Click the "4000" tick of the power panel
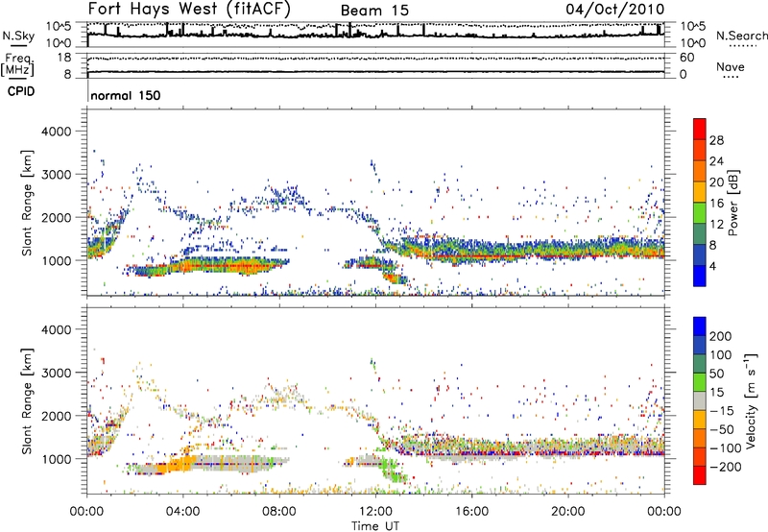 coord(56,132)
